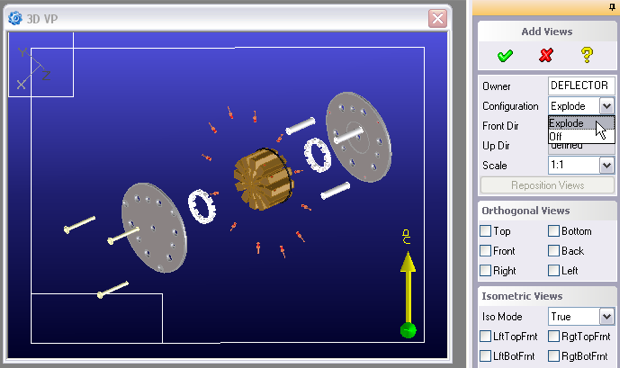Tick the Back view checkbox

click(554, 251)
